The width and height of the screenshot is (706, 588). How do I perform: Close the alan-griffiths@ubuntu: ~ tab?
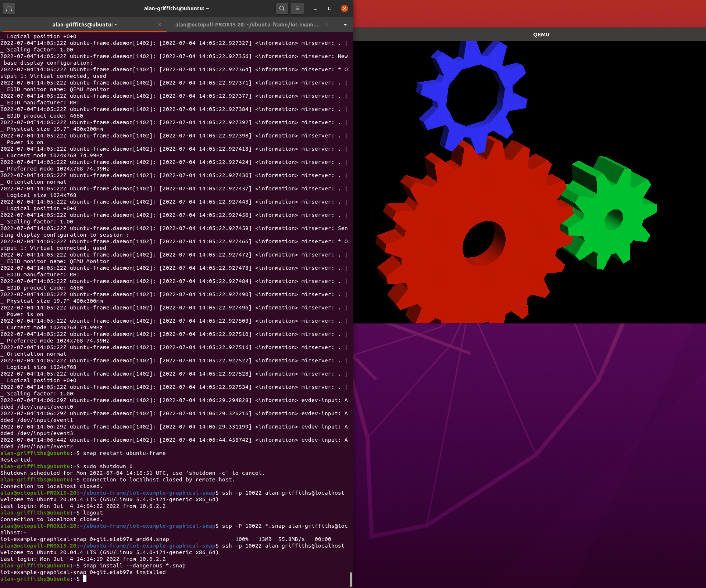point(159,25)
